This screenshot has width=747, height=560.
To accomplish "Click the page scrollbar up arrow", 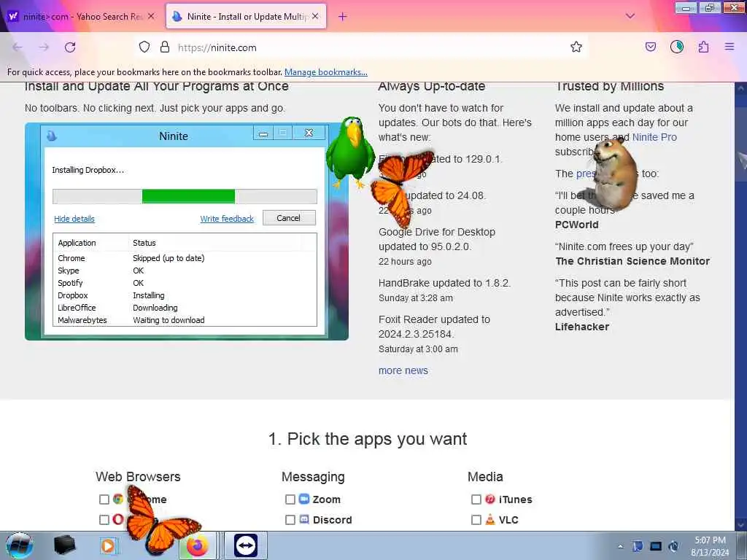I will click(x=740, y=88).
